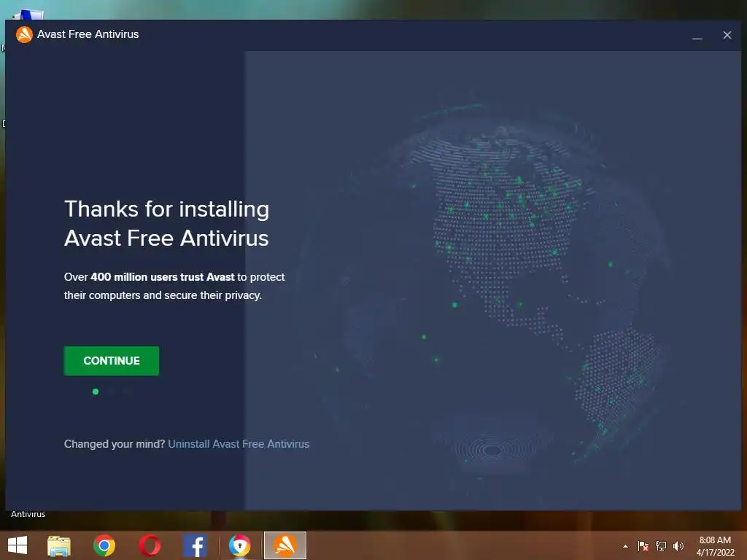Image resolution: width=747 pixels, height=560 pixels.
Task: Select the first green page indicator dot
Action: click(96, 392)
